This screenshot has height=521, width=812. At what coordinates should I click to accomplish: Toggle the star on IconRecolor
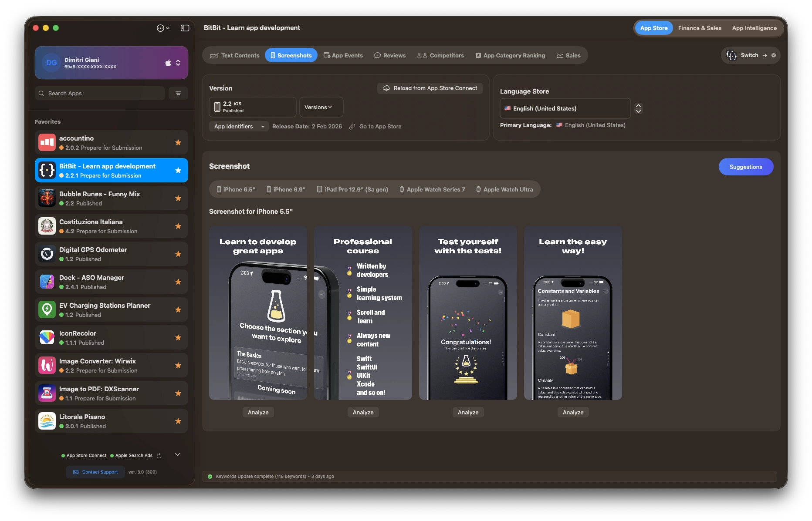[178, 337]
